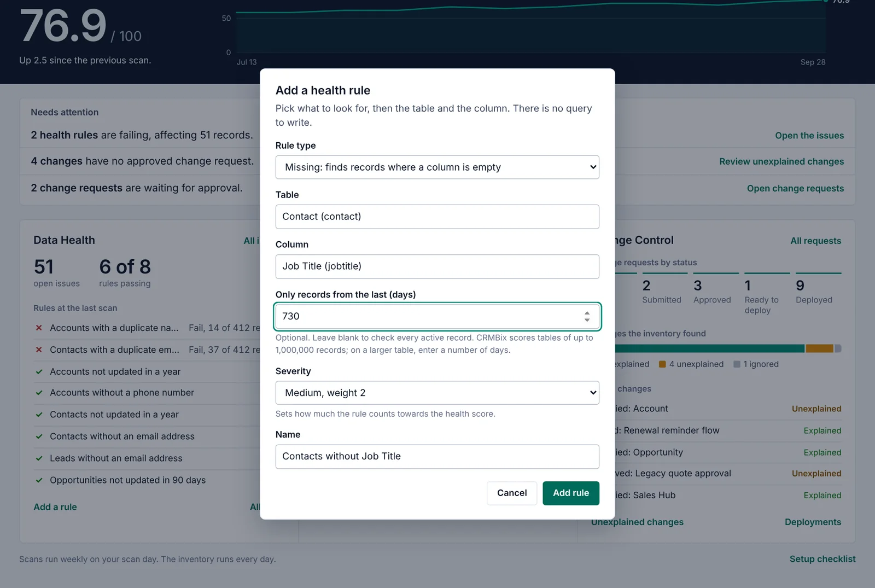This screenshot has width=875, height=588.
Task: Click the fail icon beside Contacts with a duplicate email
Action: (39, 350)
